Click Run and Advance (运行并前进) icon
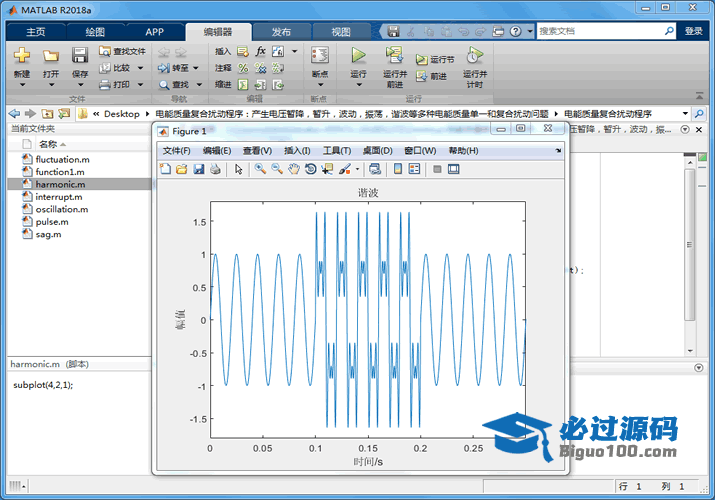 394,55
